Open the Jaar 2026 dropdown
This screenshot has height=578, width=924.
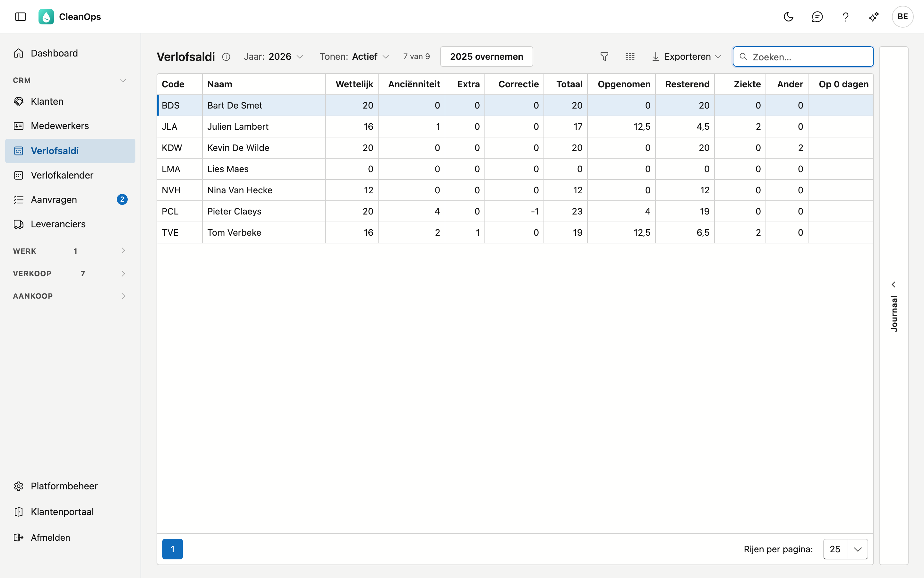(x=273, y=57)
